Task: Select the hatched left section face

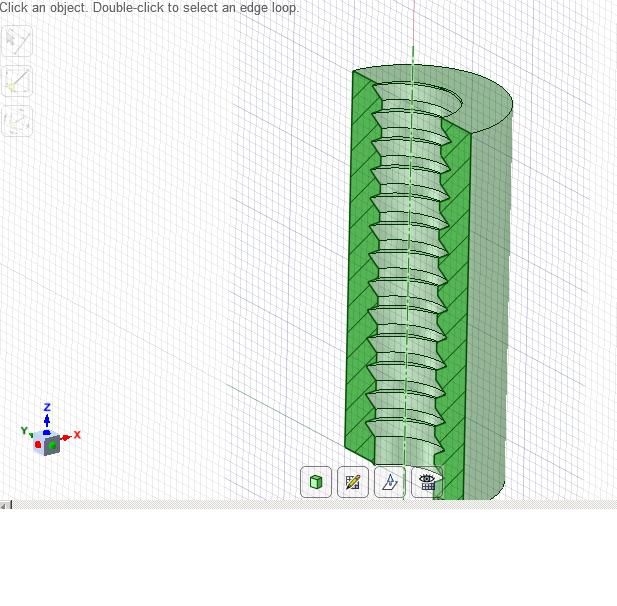Action: coord(359,268)
